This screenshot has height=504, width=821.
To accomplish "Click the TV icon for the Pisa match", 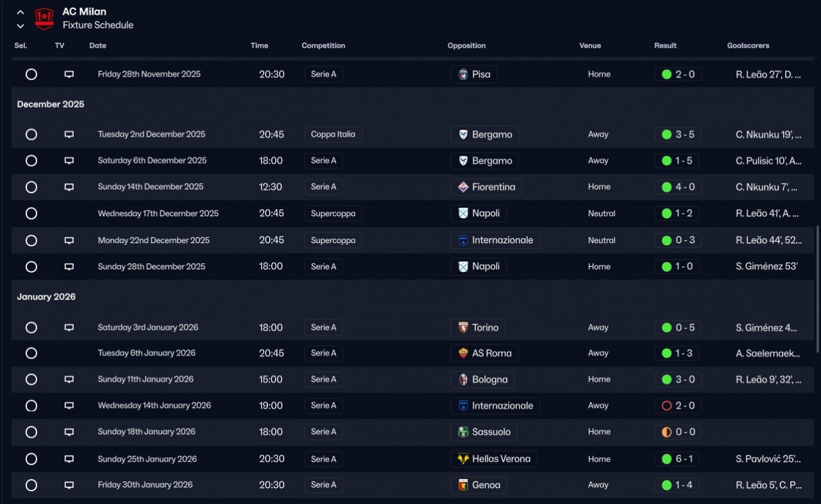I will tap(69, 74).
